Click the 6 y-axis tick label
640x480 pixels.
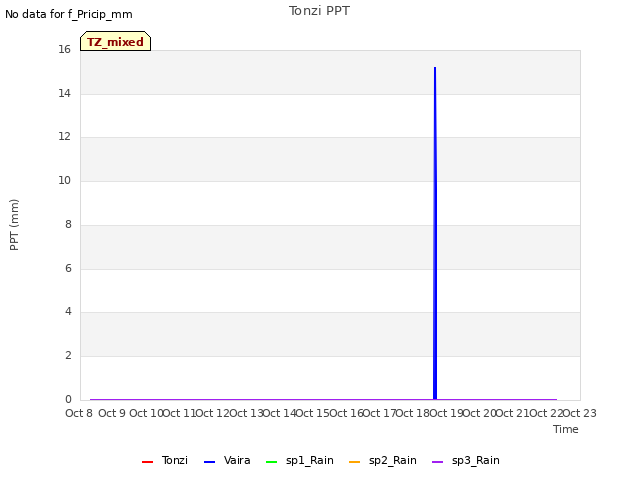coord(68,268)
